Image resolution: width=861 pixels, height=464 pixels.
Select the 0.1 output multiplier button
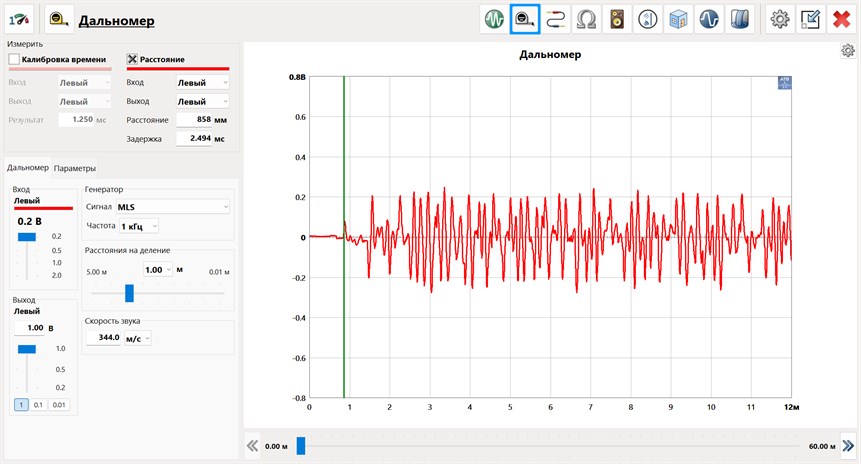coord(38,404)
